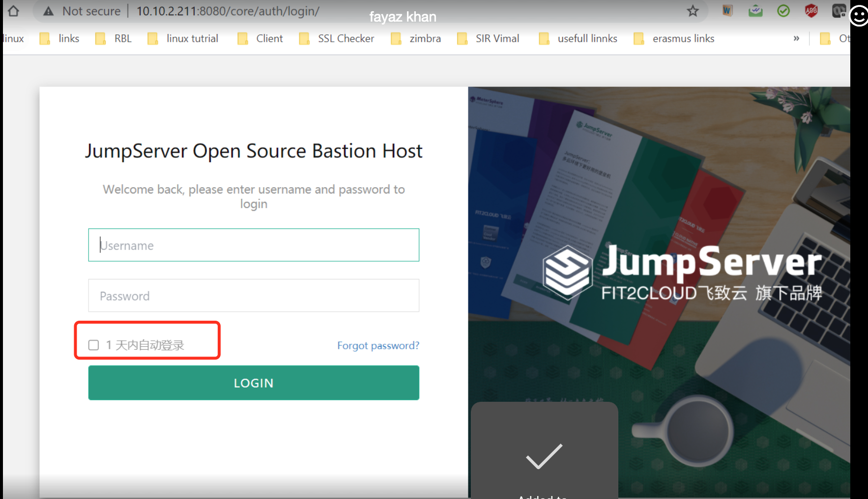Click the green LOGIN button

254,383
